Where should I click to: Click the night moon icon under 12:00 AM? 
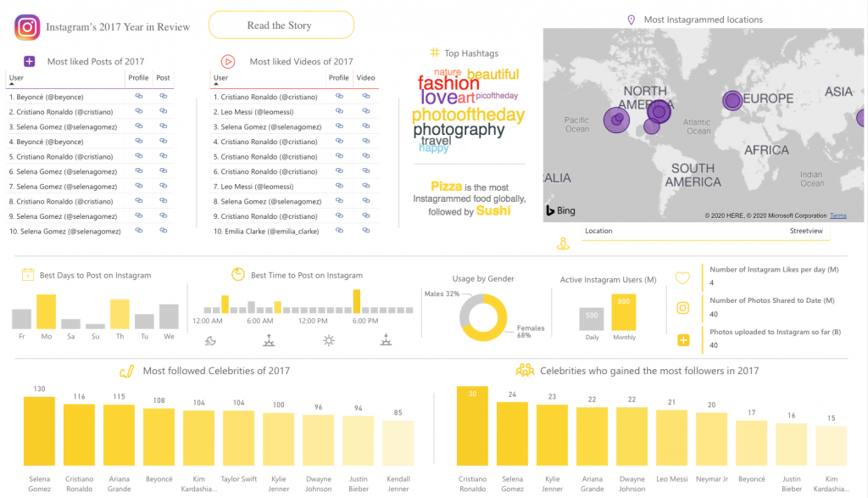(210, 341)
